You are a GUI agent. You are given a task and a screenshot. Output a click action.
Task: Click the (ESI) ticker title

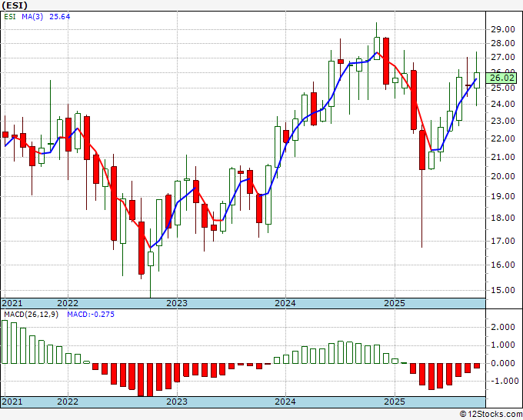coord(15,5)
